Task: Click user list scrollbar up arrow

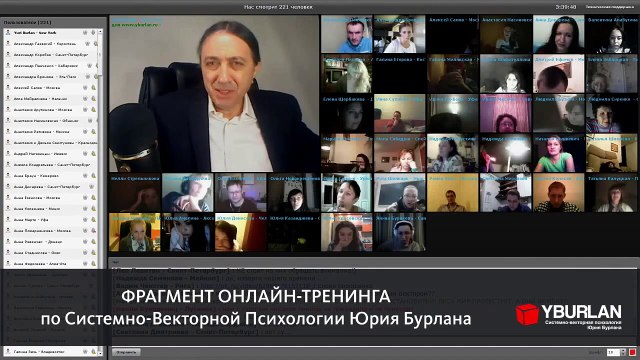Action: tap(100, 31)
